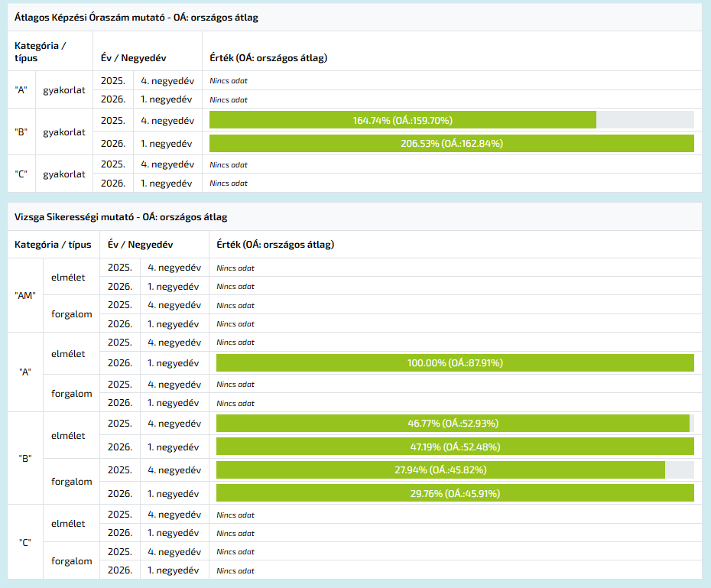The height and width of the screenshot is (588, 711).
Task: Select the 29.76% traffic exam bar
Action: pos(455,493)
